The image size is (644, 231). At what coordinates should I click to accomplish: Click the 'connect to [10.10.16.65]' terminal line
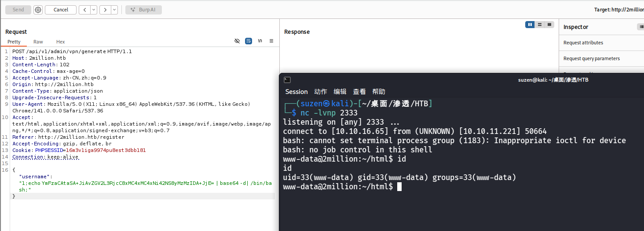click(x=415, y=131)
